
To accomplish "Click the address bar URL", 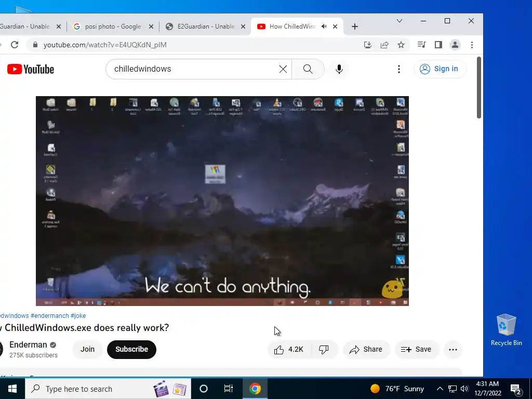I will click(105, 45).
